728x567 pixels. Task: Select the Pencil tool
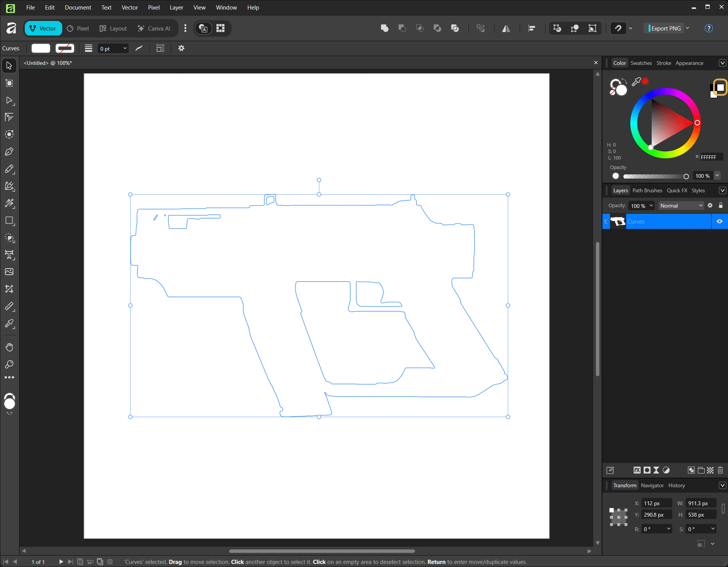[x=9, y=169]
